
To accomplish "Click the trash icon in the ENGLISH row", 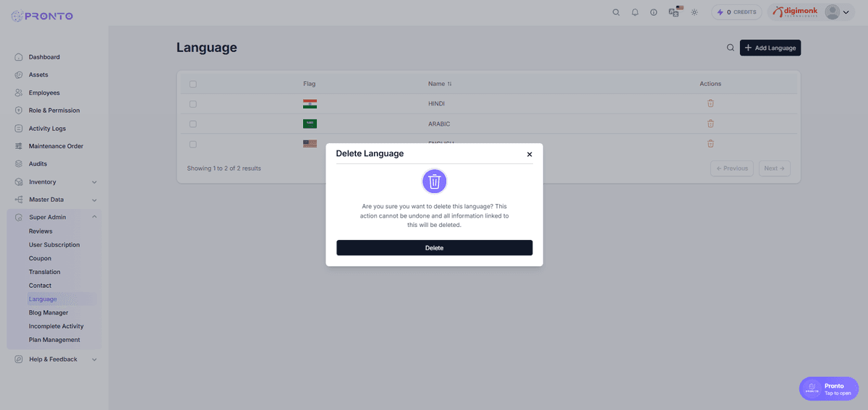I will tap(710, 144).
